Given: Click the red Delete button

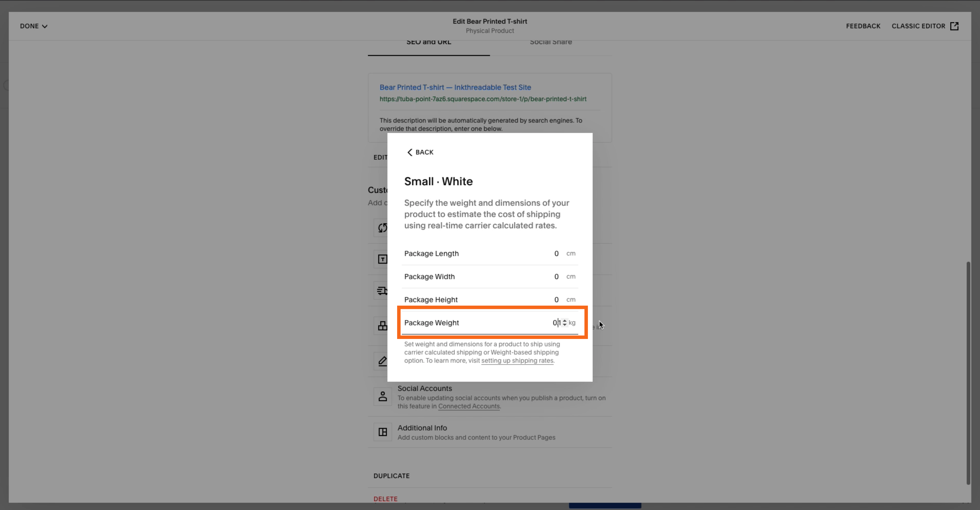Looking at the screenshot, I should click(x=385, y=498).
